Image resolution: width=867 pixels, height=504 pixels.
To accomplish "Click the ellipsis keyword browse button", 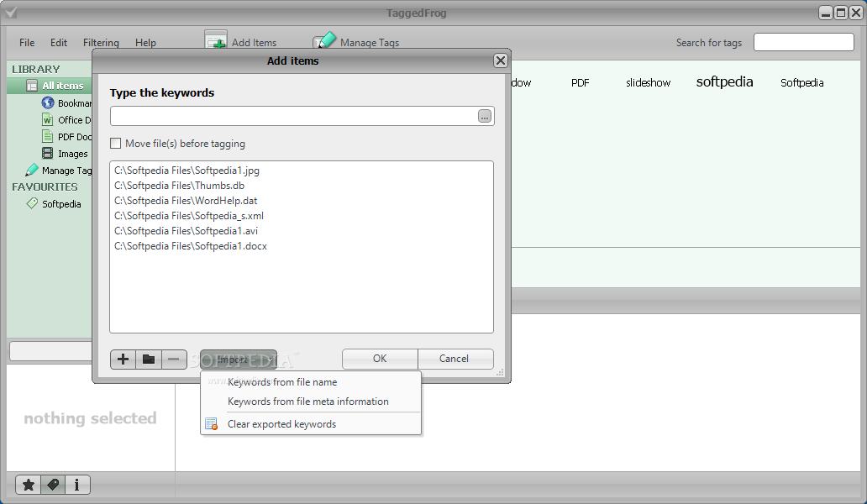I will point(485,117).
